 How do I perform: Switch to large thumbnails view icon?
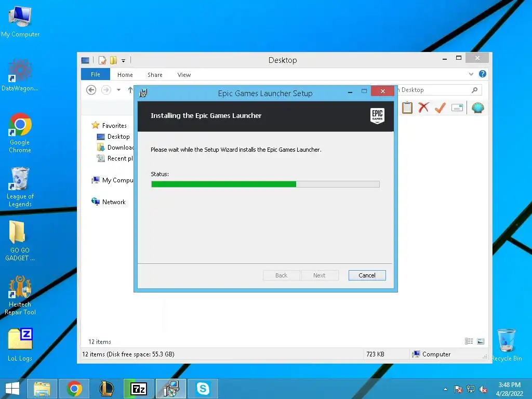point(481,341)
